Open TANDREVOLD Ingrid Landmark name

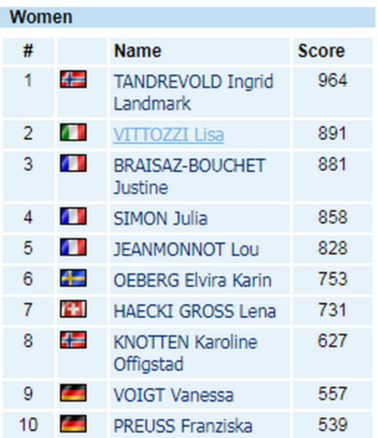click(193, 92)
